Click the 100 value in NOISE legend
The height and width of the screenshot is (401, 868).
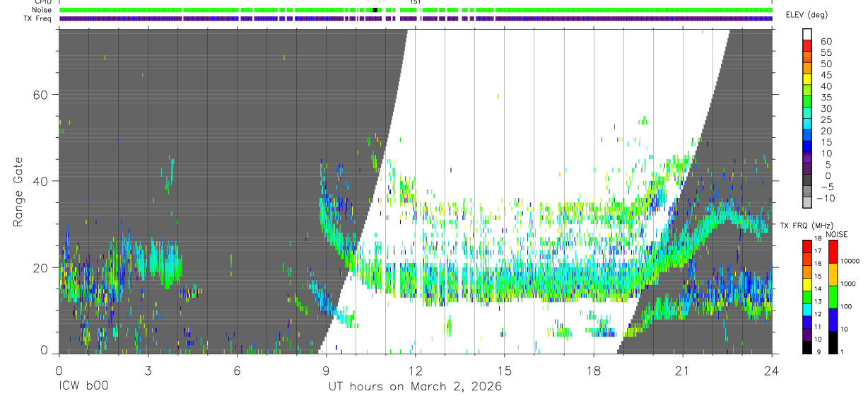pos(847,307)
